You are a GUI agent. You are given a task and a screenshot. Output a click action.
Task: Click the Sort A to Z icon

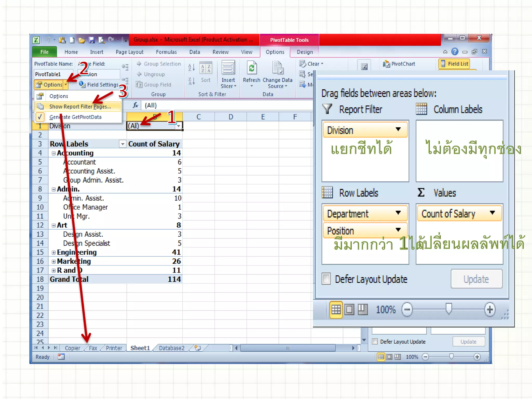tap(191, 68)
